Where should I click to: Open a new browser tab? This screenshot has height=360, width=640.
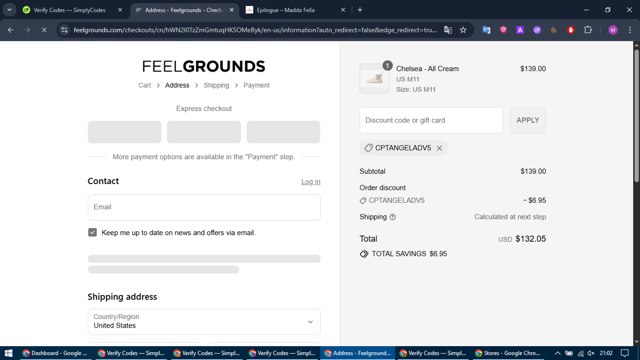(x=360, y=10)
